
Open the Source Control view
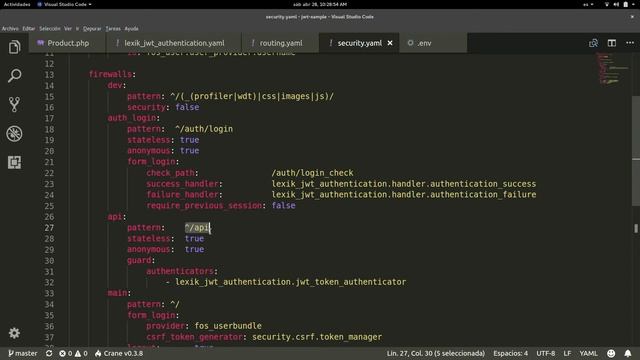[x=14, y=104]
